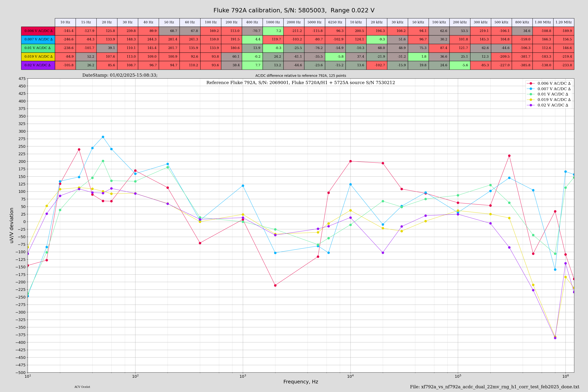Click the green 0.01 V AC/DC Δ table row label
The height and width of the screenshot is (392, 588).
(38, 48)
